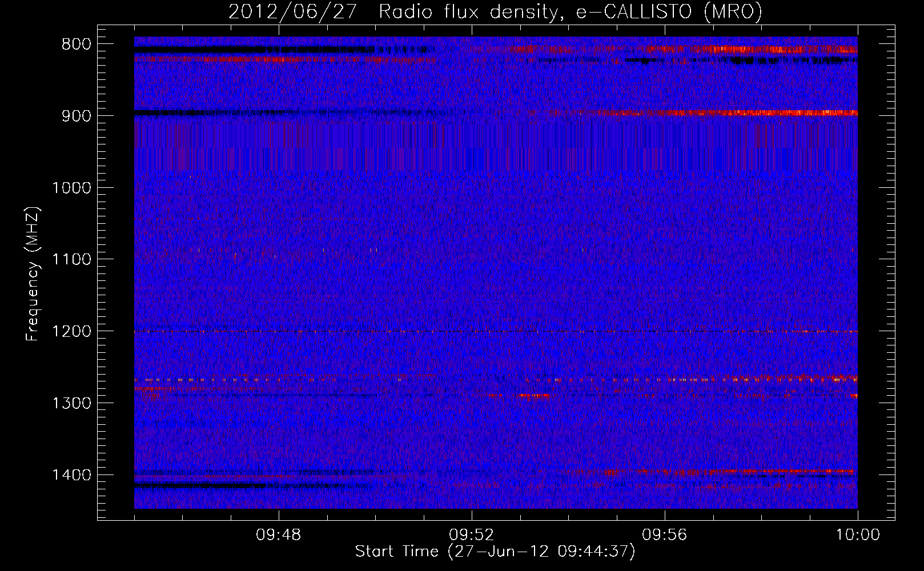This screenshot has width=924, height=571.
Task: Click the 900 frequency tick label
Action: click(76, 116)
